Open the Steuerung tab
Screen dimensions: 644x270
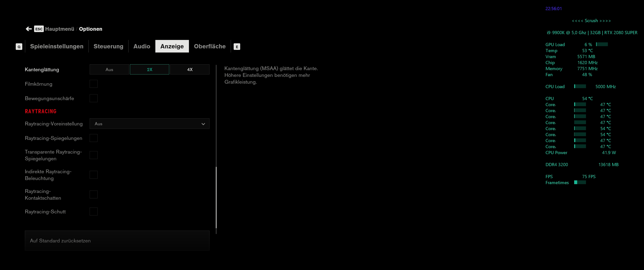coord(108,46)
